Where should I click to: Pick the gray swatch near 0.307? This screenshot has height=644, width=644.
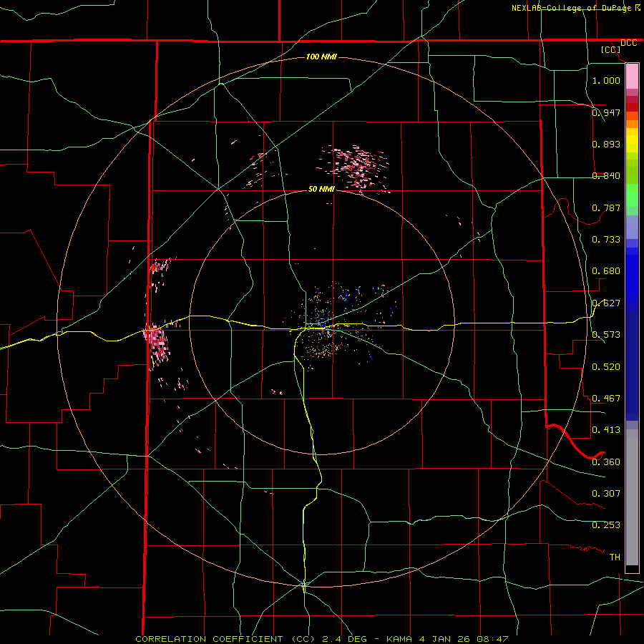pyautogui.click(x=632, y=497)
